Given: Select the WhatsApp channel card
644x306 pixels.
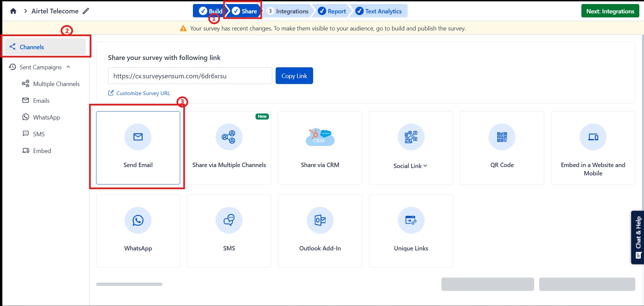Looking at the screenshot, I should pos(138,231).
